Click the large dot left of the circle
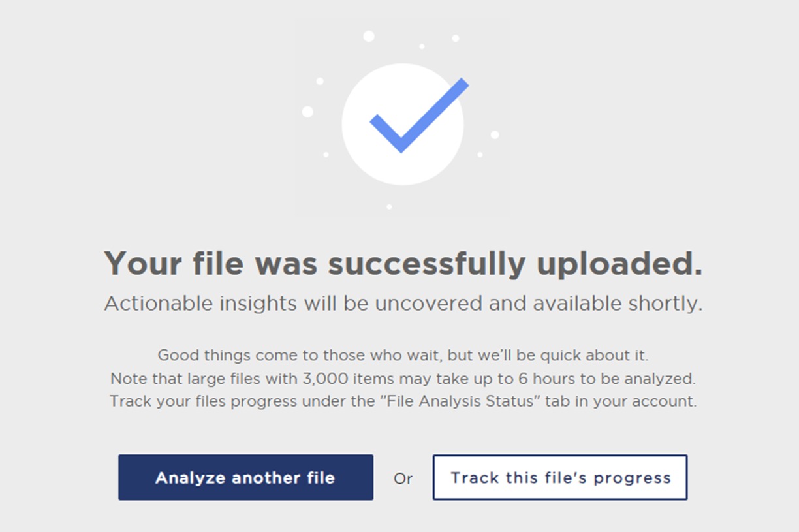 (x=307, y=111)
